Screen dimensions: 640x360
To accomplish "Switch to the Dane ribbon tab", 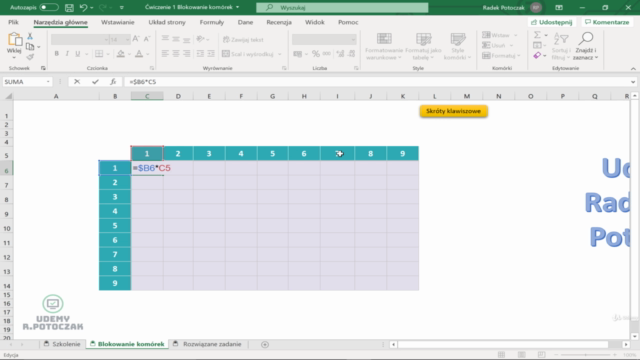I will (x=245, y=22).
